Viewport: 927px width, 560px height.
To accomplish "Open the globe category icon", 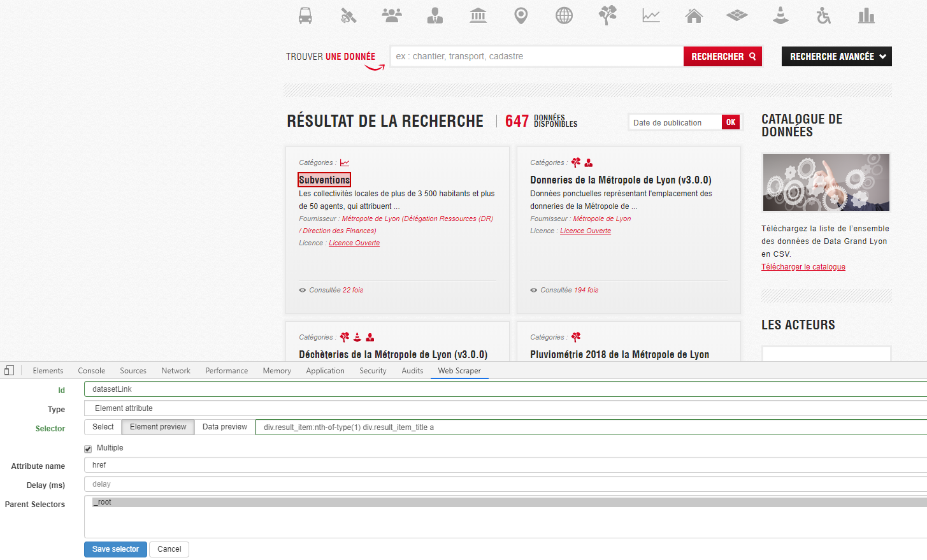I will 564,15.
